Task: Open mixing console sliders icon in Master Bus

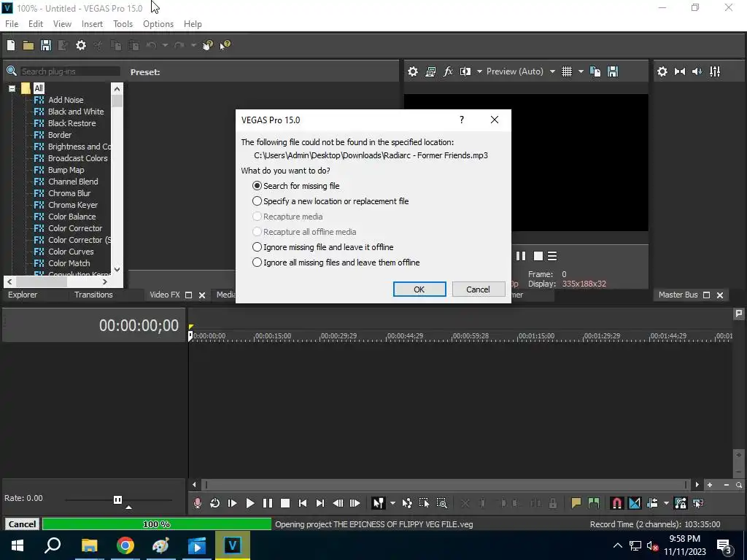Action: pos(715,71)
